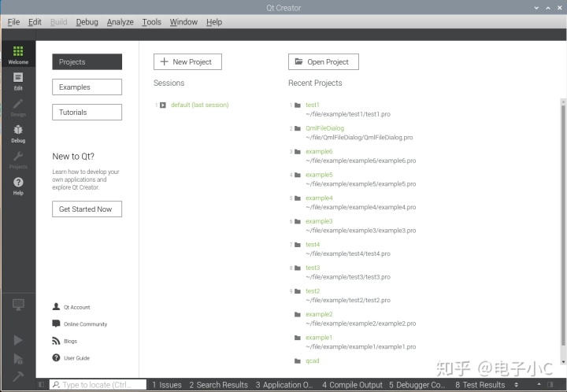Switch to Welcome mode in sidebar
Image resolution: width=567 pixels, height=392 pixels.
pyautogui.click(x=18, y=55)
